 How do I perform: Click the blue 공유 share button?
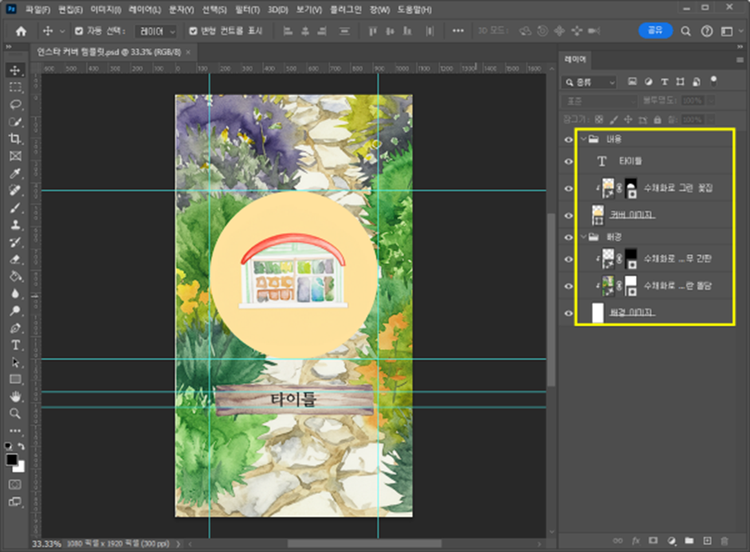[x=655, y=31]
